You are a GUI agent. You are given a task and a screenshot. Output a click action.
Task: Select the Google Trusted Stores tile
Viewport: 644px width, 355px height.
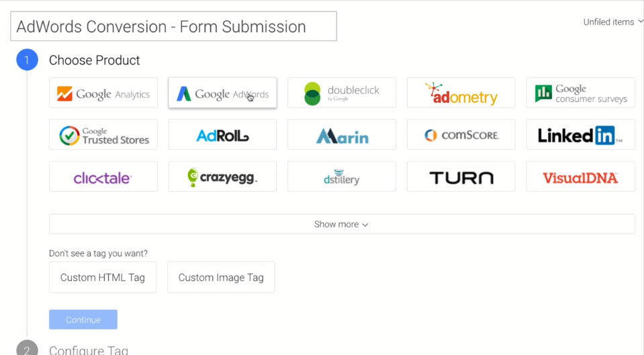click(x=103, y=134)
